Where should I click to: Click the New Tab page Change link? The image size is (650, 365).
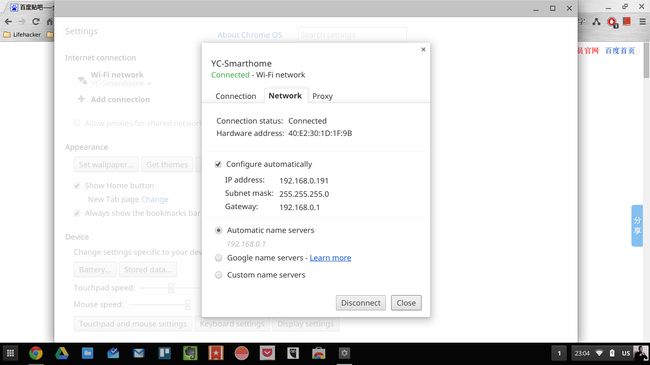pos(155,200)
